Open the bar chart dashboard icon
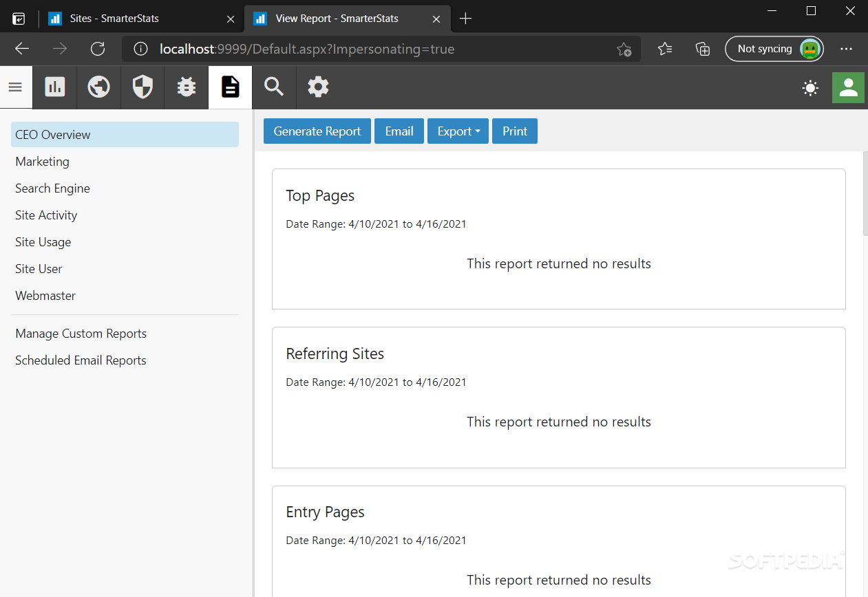 [55, 87]
